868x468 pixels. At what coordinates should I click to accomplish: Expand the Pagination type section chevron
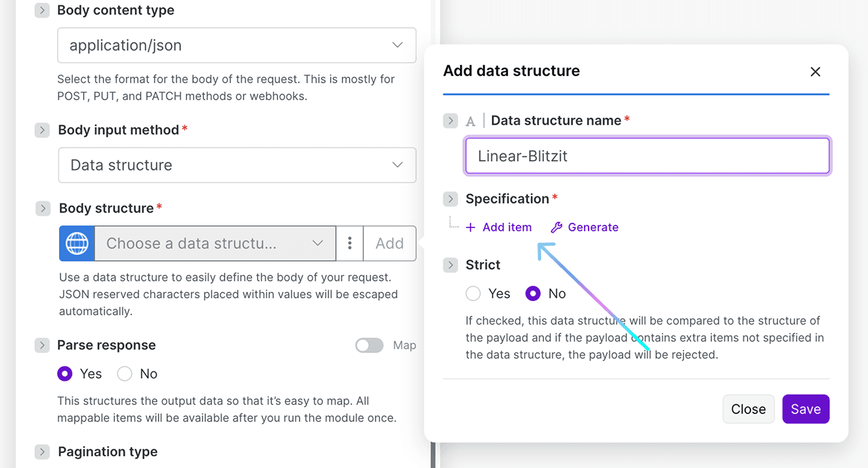(x=42, y=452)
